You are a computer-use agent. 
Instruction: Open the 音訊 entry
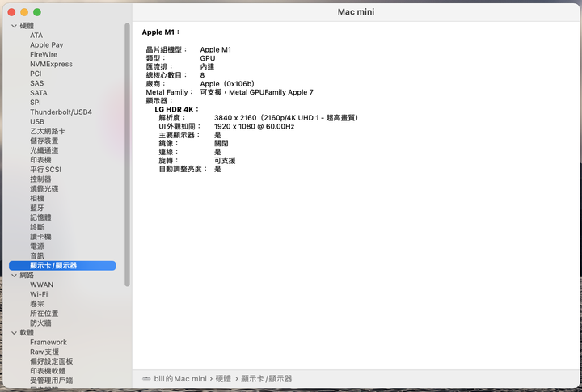37,256
